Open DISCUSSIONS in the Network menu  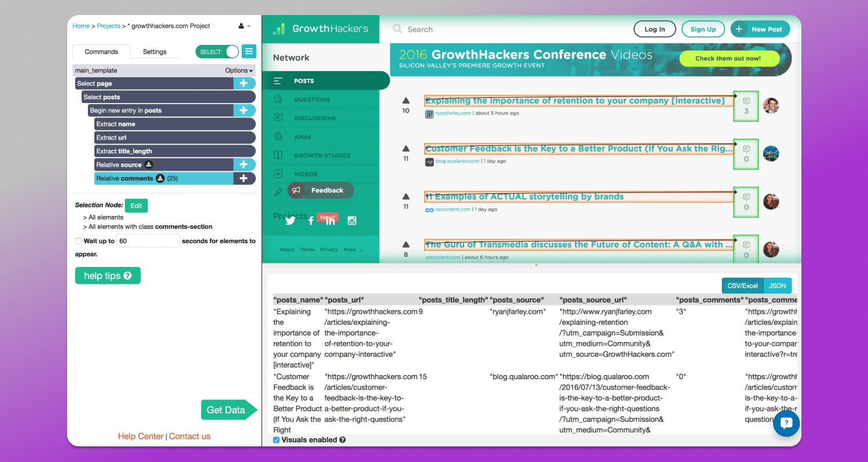[x=321, y=118]
